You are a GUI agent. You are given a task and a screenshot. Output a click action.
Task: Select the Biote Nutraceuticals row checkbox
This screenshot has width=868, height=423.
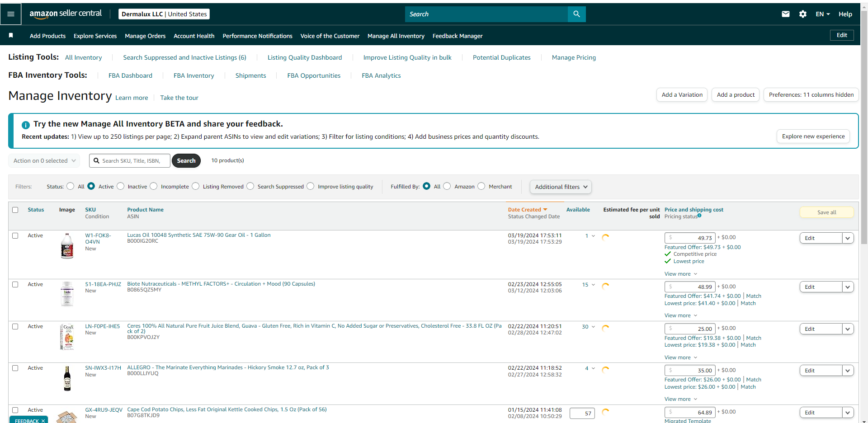pos(15,284)
